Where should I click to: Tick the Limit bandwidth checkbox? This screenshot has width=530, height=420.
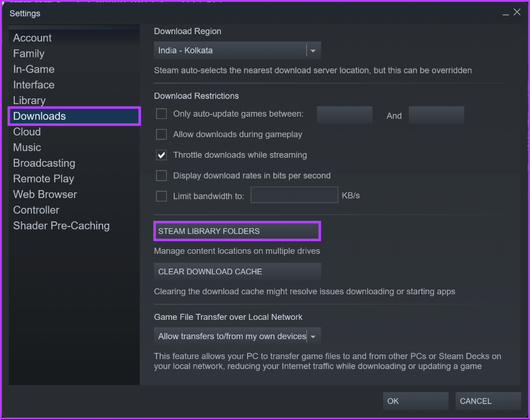pos(161,196)
